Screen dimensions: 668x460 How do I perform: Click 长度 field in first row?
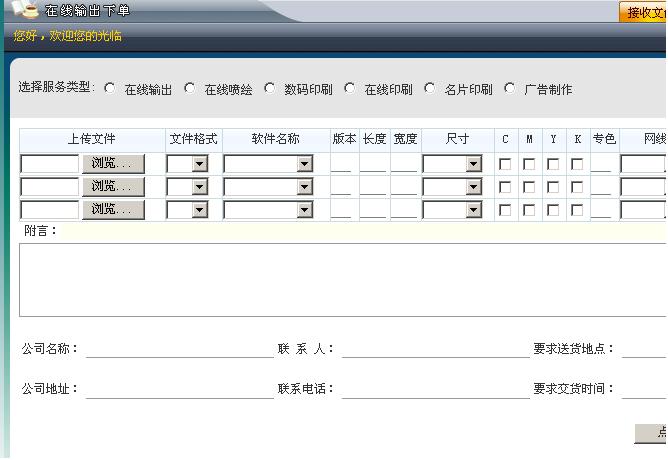tap(373, 164)
